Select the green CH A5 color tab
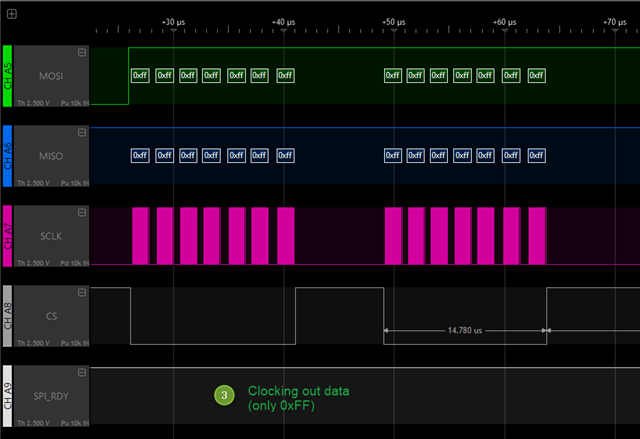 7,76
